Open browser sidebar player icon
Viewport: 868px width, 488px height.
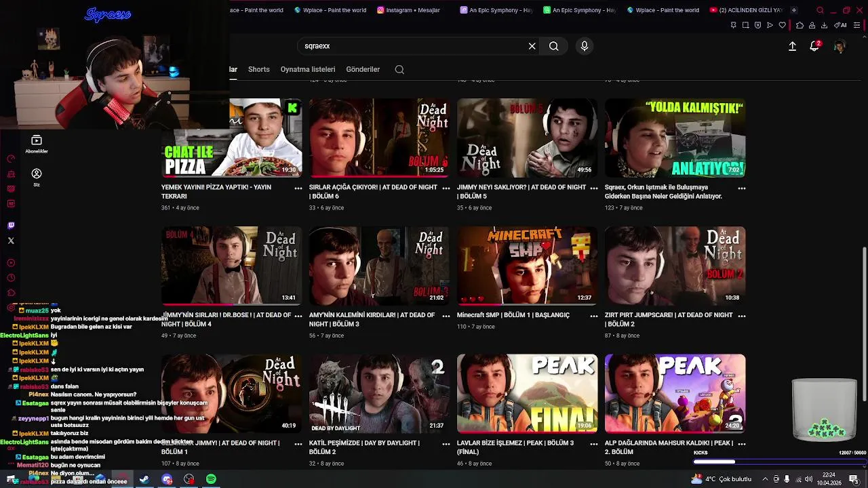tap(11, 263)
